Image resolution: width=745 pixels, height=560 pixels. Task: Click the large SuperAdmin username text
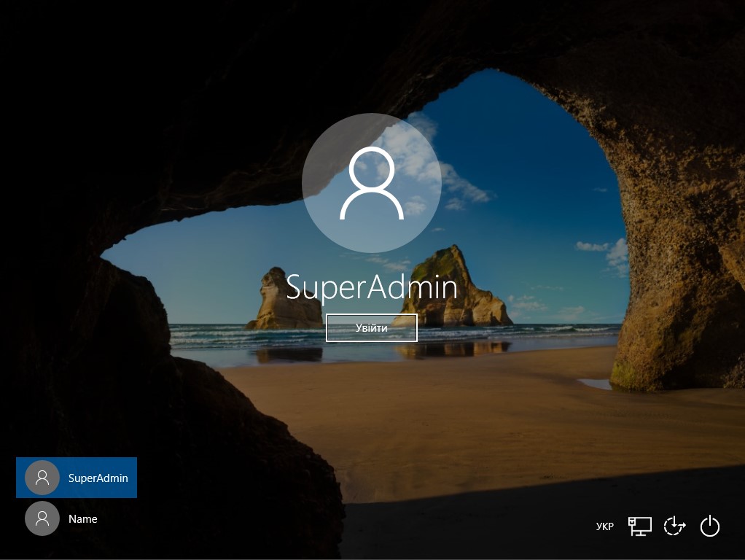(x=372, y=287)
